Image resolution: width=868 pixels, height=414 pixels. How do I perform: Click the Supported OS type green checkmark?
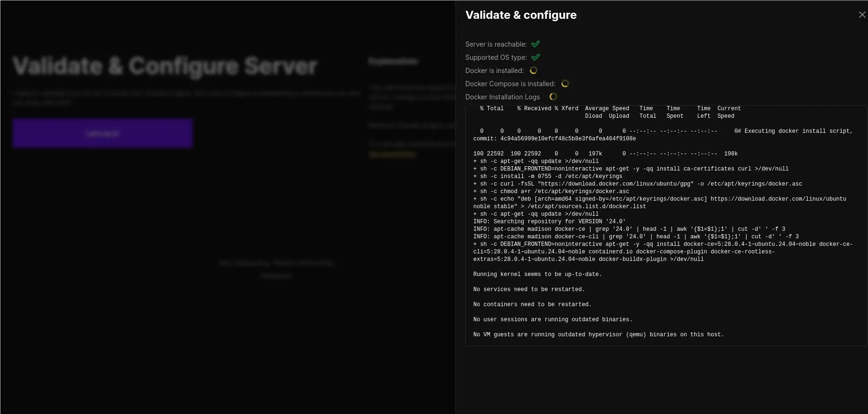(535, 57)
